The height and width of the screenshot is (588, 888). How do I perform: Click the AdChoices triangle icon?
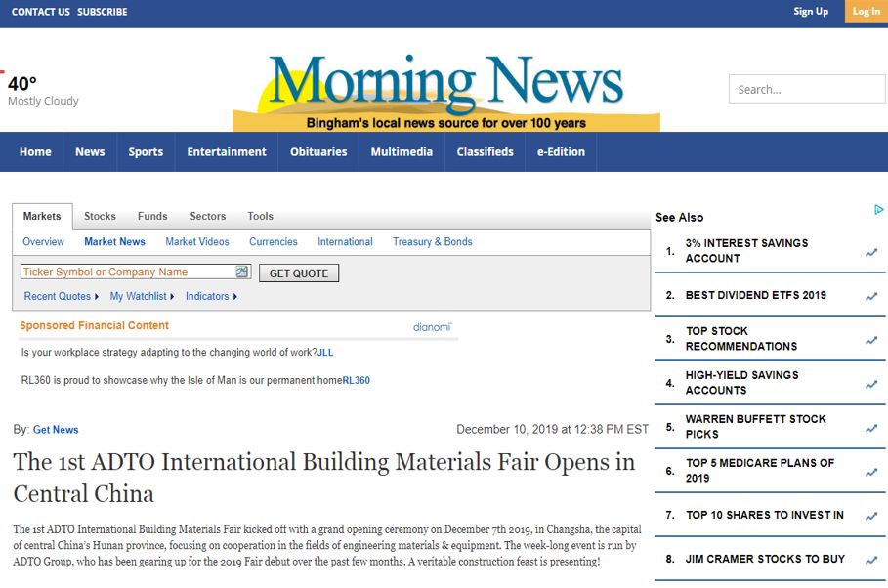(878, 210)
